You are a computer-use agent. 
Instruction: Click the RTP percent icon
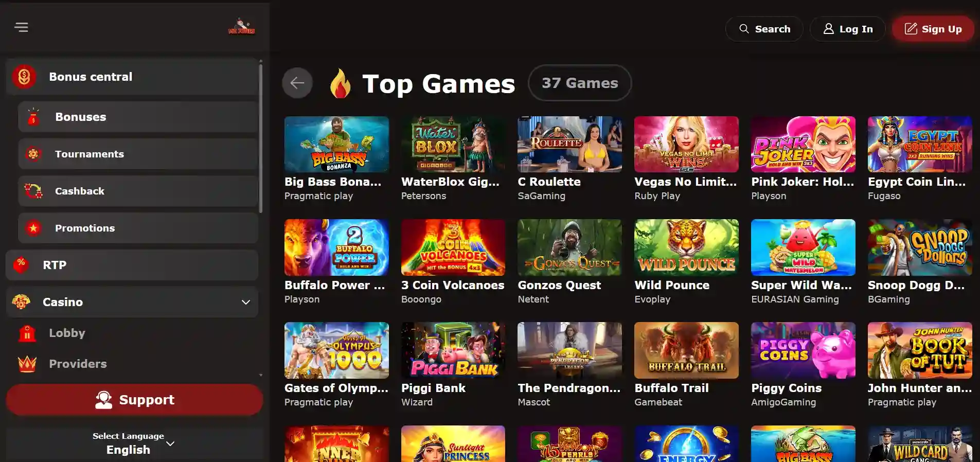21,264
